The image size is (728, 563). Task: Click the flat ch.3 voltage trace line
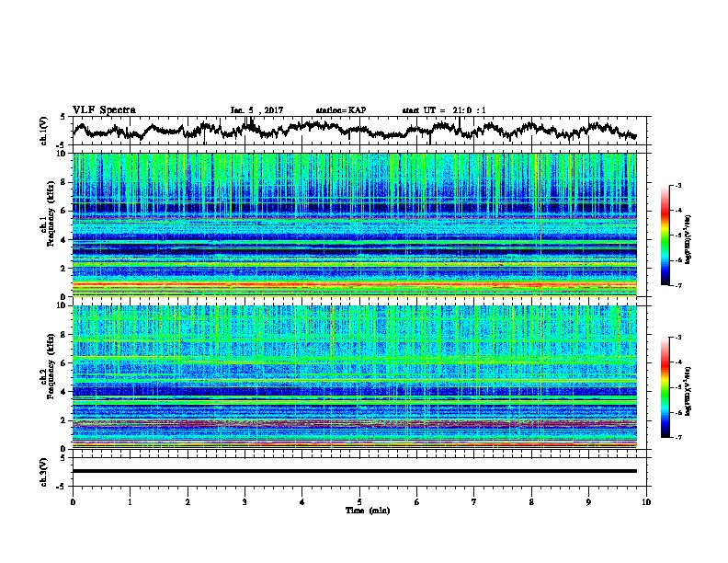(x=354, y=471)
